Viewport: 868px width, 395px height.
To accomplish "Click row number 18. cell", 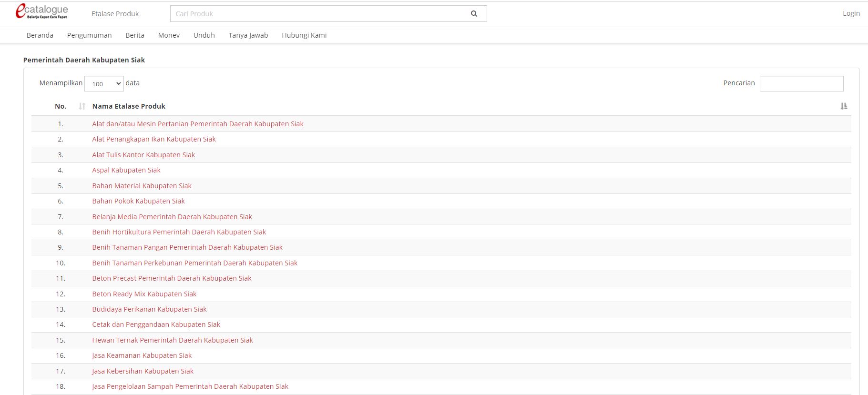I will pyautogui.click(x=61, y=386).
